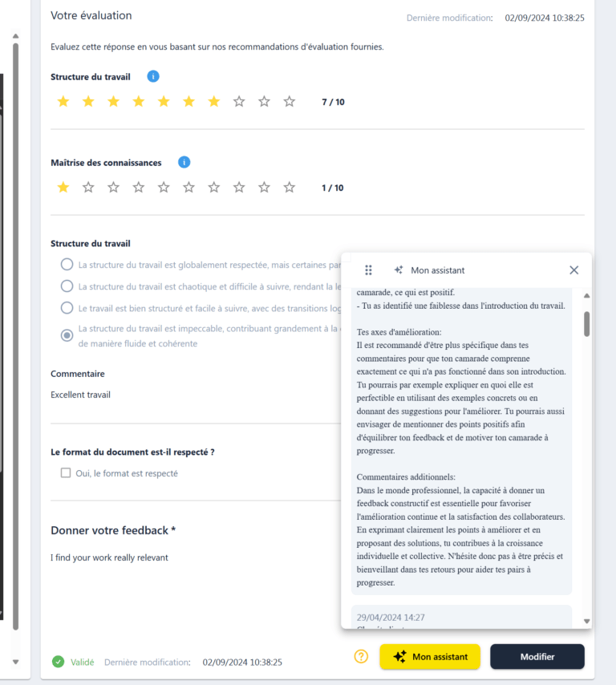616x685 pixels.
Task: Set Maîtrise des connaissances to fifth star
Action: point(164,188)
